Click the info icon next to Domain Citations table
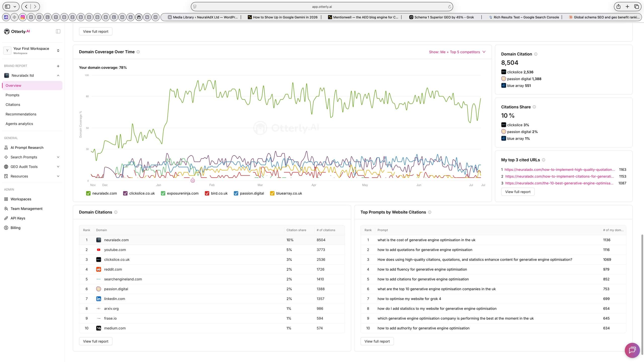644x362 pixels. [116, 212]
